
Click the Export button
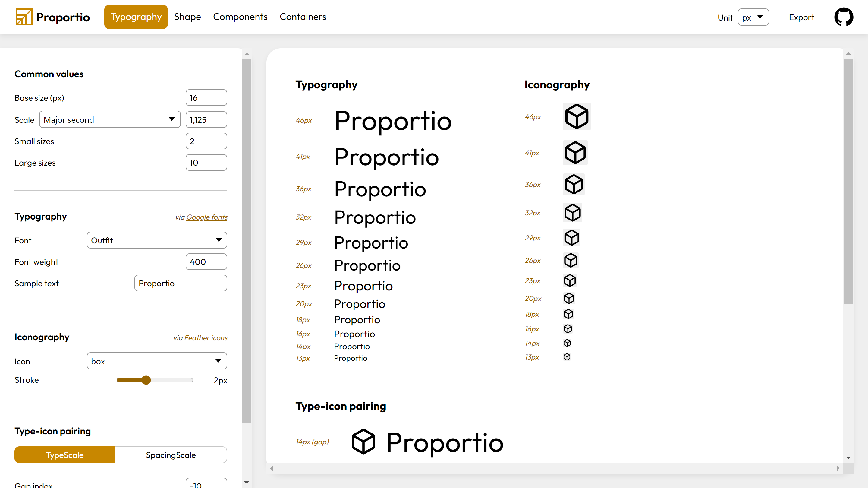(x=801, y=17)
